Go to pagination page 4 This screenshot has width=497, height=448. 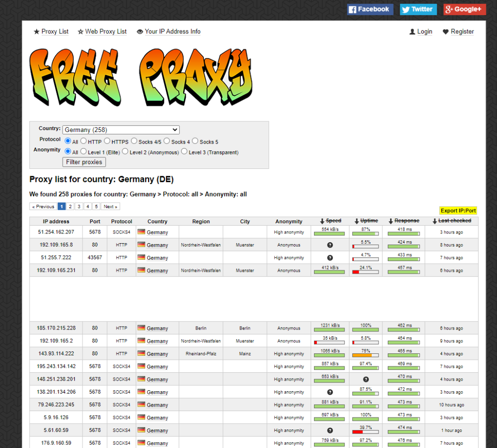88,206
